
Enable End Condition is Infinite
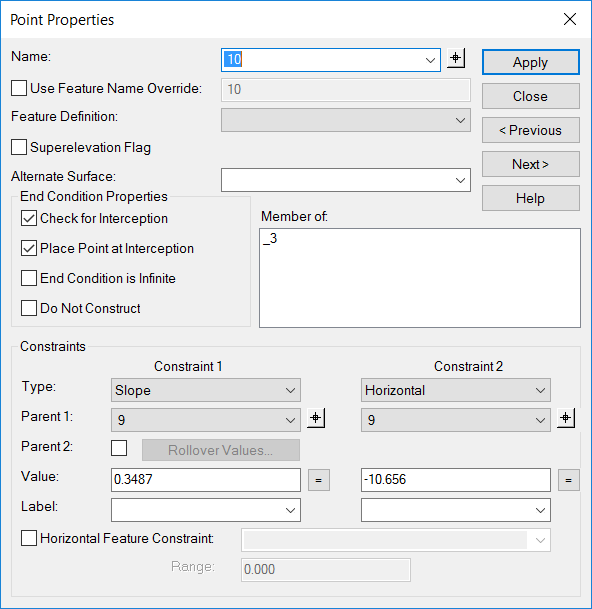(x=29, y=278)
